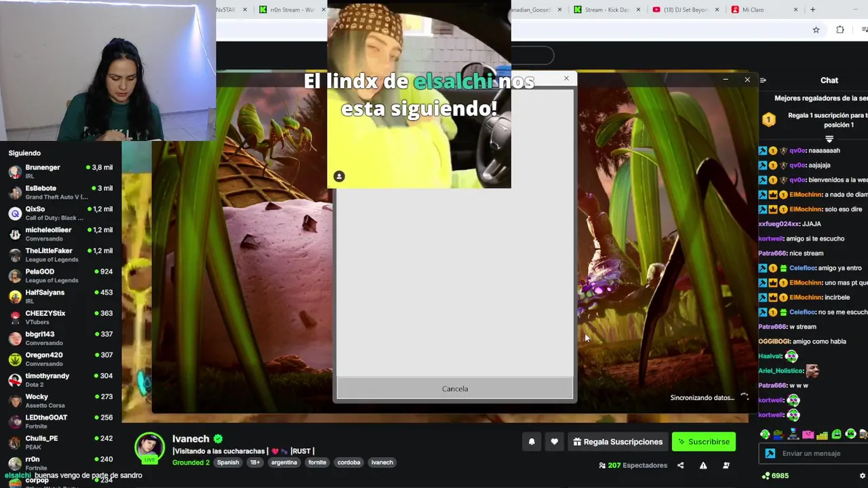868x488 pixels.
Task: Switch to the DJ Set YouTube tab
Action: coord(685,9)
